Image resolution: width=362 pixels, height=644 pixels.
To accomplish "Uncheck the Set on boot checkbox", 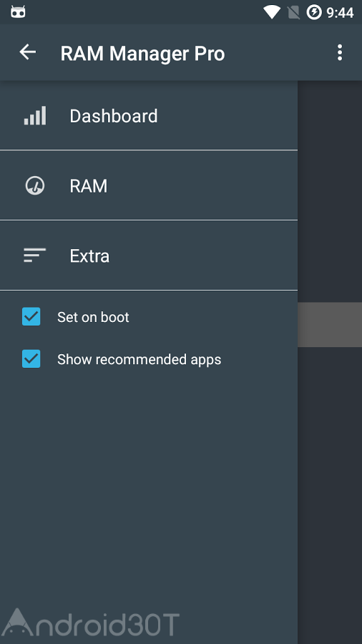I will pos(31,317).
